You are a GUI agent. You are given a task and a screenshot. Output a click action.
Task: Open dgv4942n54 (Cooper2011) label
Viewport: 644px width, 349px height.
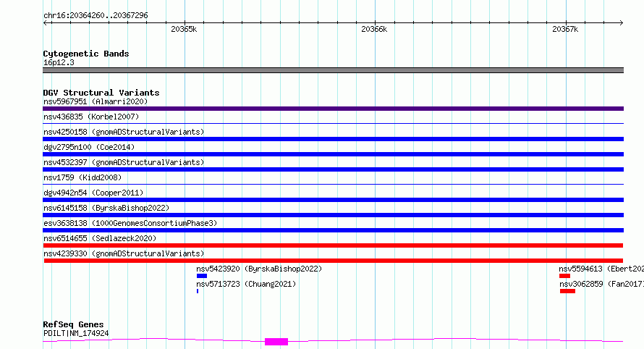pyautogui.click(x=93, y=193)
